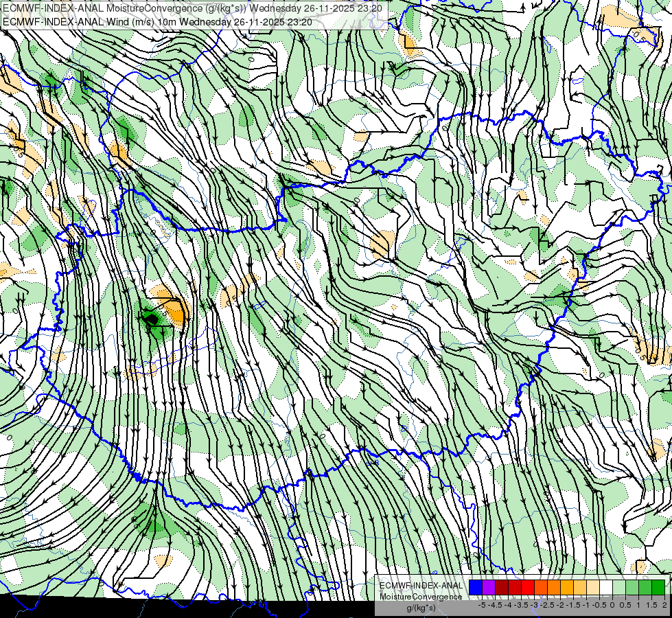Select the legend swatch between -2 and -1.5
Screen dimensions: 672x618
[567, 587]
